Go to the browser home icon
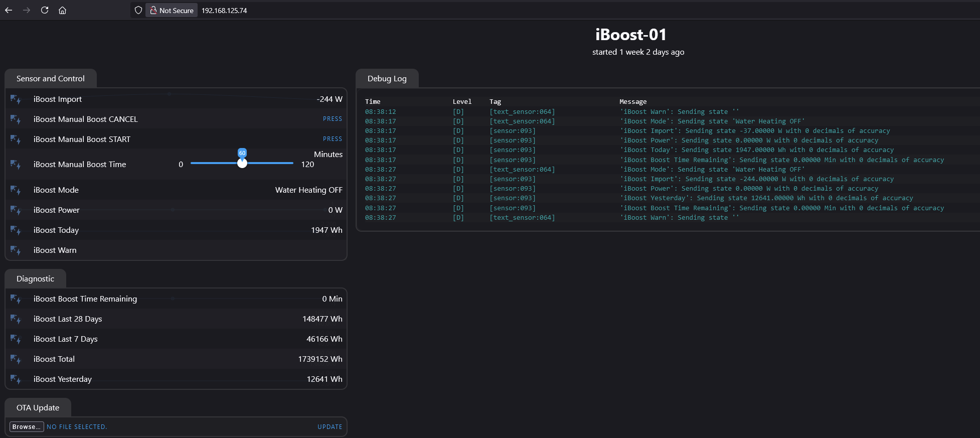This screenshot has width=980, height=438. pos(62,10)
